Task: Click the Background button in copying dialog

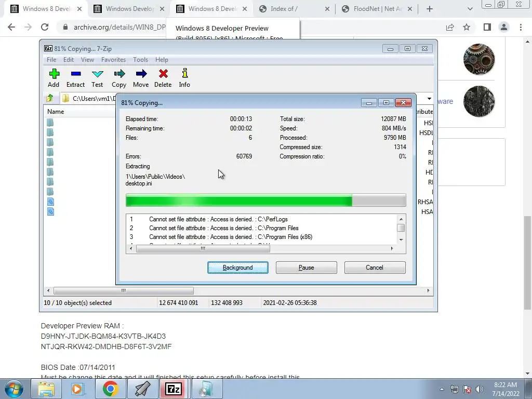Action: [238, 268]
